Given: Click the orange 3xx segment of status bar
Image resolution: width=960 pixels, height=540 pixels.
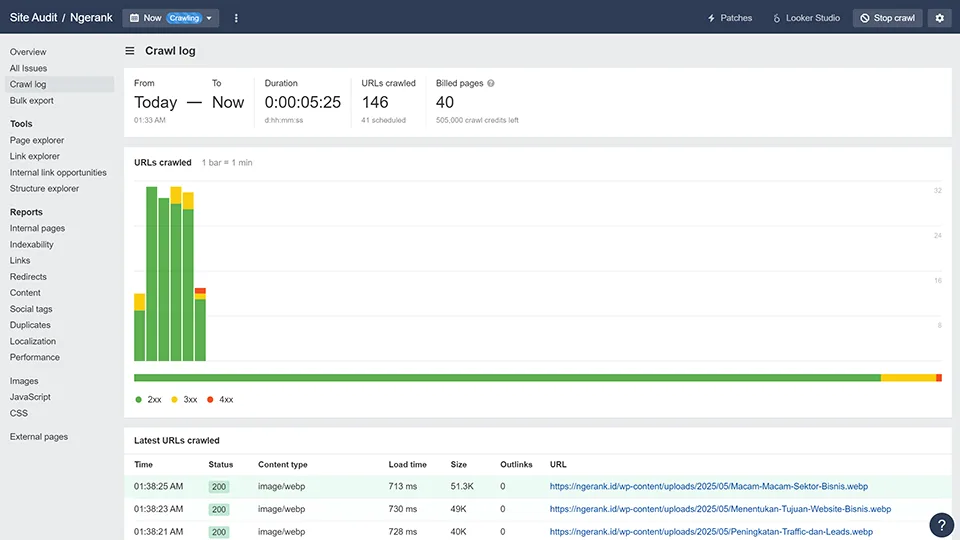Looking at the screenshot, I should click(x=907, y=377).
